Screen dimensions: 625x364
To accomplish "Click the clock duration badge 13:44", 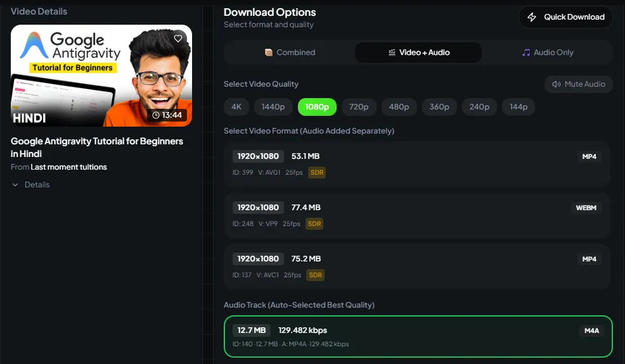I will [x=167, y=115].
